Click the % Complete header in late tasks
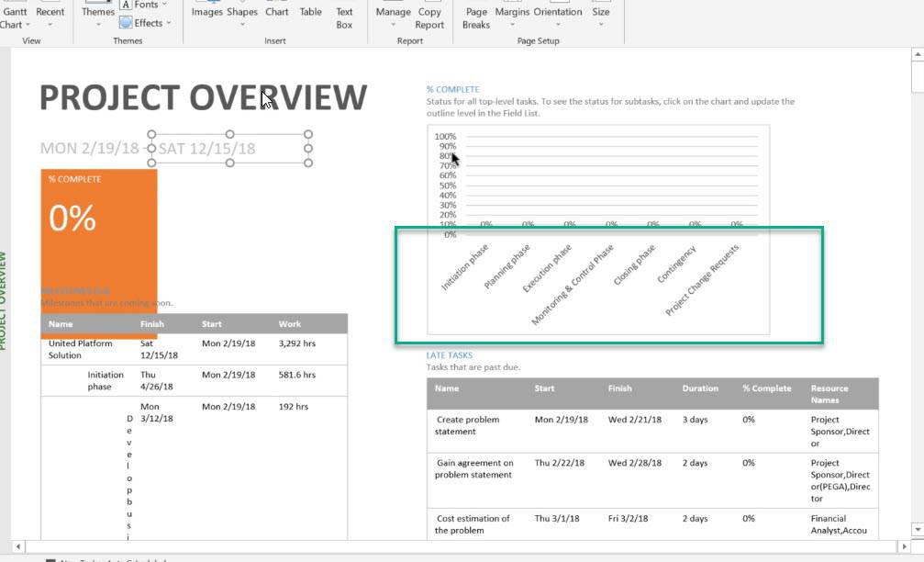924x562 pixels. (767, 388)
